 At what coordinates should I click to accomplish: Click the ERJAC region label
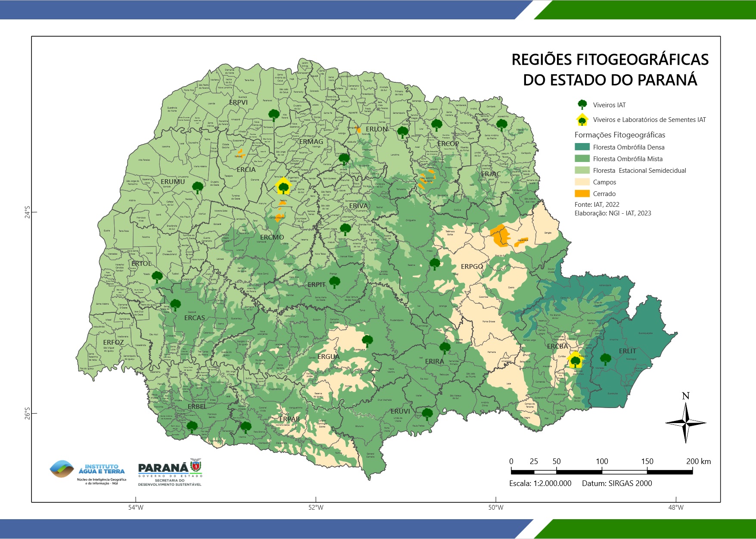click(491, 174)
